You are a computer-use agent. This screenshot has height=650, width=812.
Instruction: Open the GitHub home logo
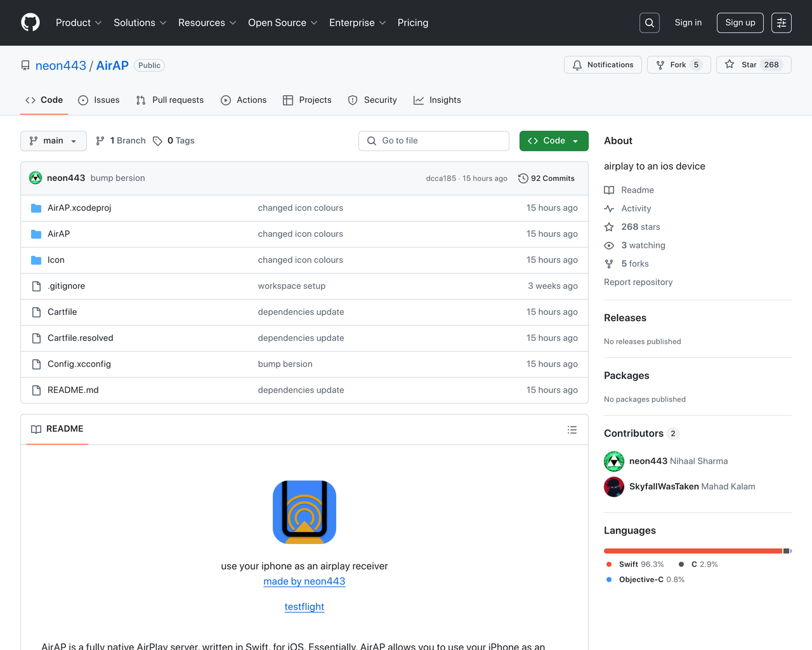[30, 23]
